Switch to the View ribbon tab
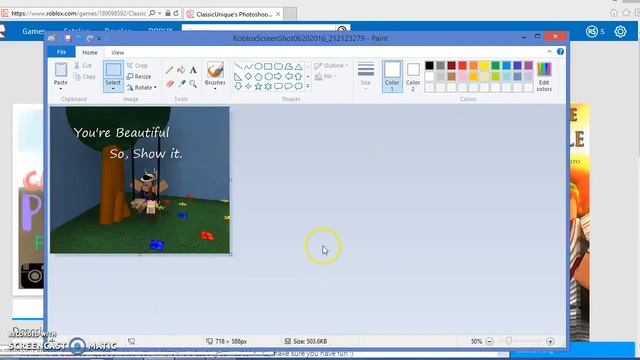 [x=118, y=52]
